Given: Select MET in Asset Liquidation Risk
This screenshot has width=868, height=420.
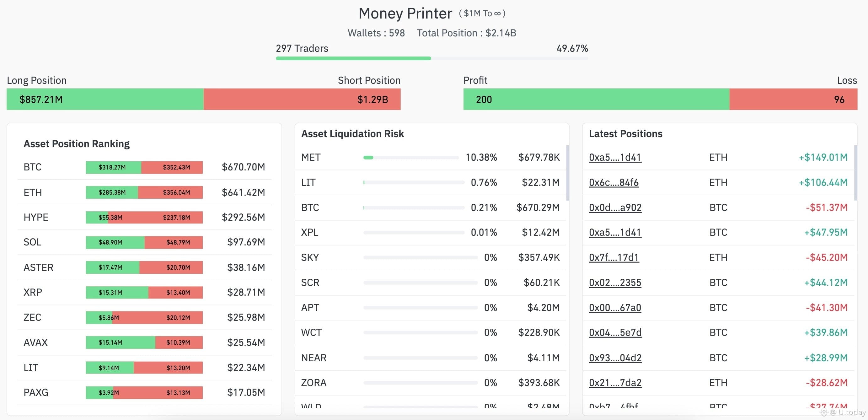Looking at the screenshot, I should point(411,157).
